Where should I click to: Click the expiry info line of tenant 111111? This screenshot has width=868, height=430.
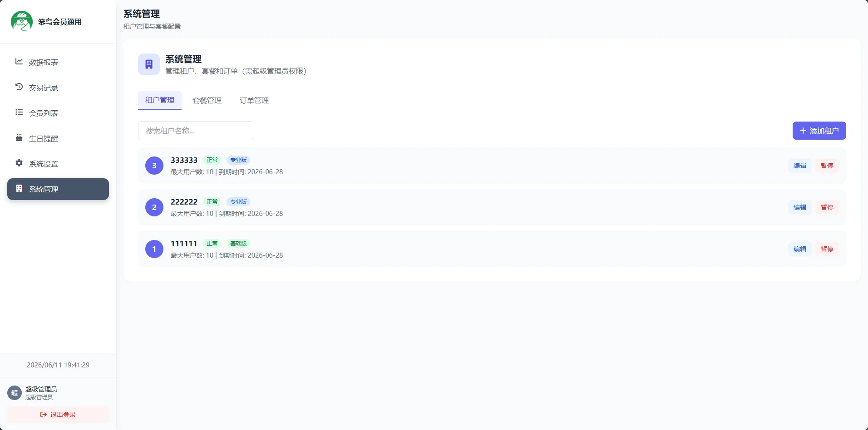point(227,255)
